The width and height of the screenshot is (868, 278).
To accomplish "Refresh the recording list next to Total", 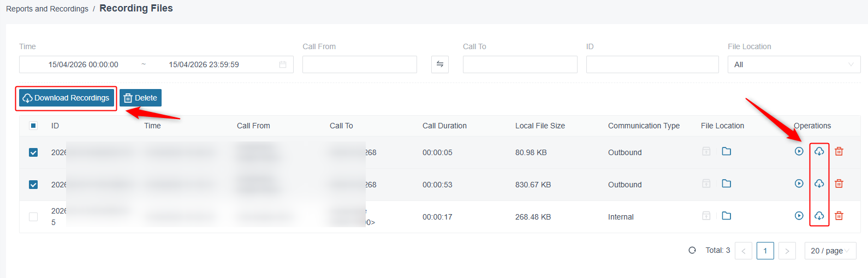I will (x=692, y=250).
